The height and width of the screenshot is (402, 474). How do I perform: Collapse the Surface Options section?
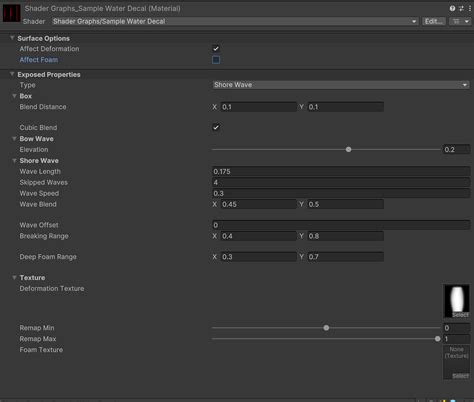point(12,38)
